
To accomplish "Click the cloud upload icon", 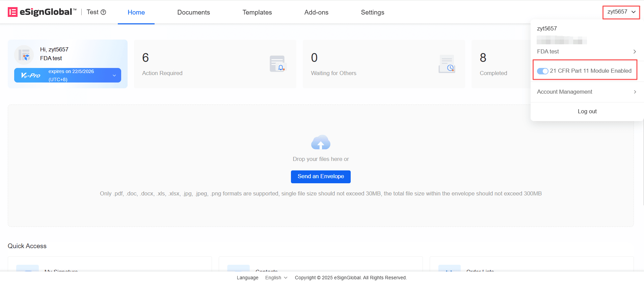I will click(321, 142).
